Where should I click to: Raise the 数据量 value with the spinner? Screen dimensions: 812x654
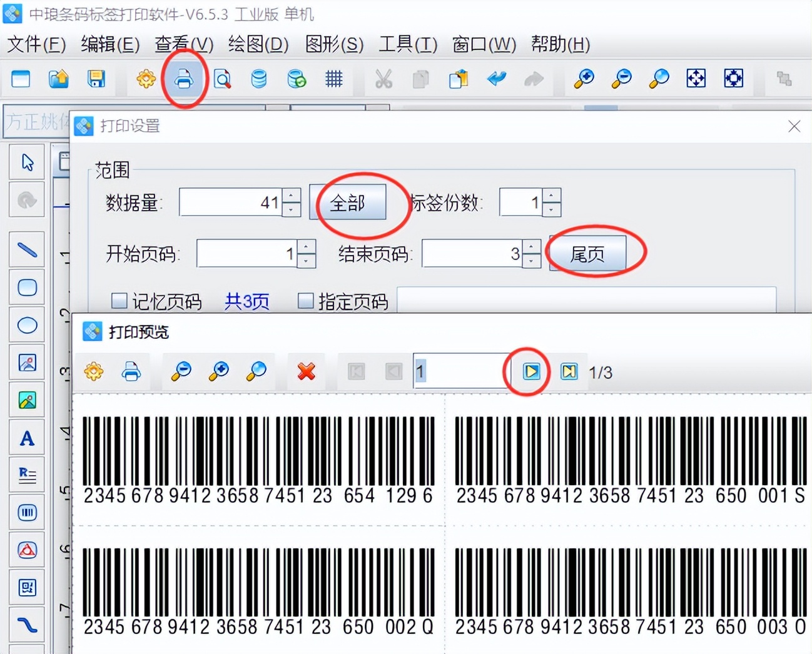[292, 196]
